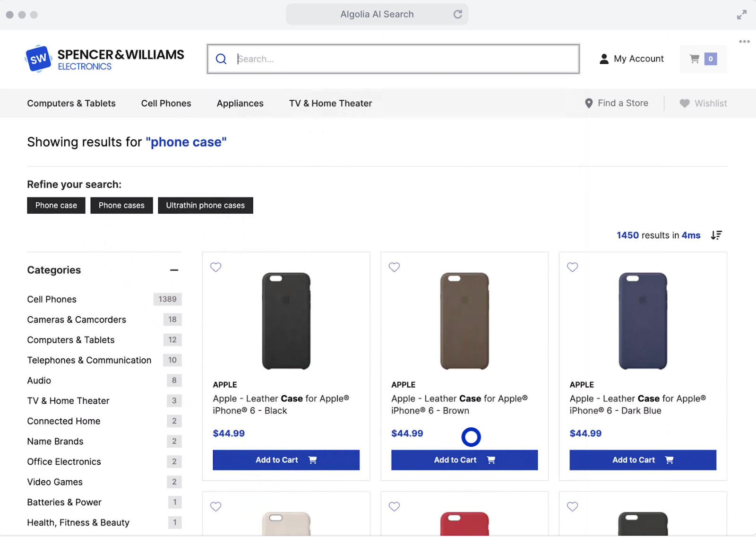Image resolution: width=756 pixels, height=537 pixels.
Task: Favorite the brown iPhone 6 leather case
Action: pyautogui.click(x=394, y=267)
